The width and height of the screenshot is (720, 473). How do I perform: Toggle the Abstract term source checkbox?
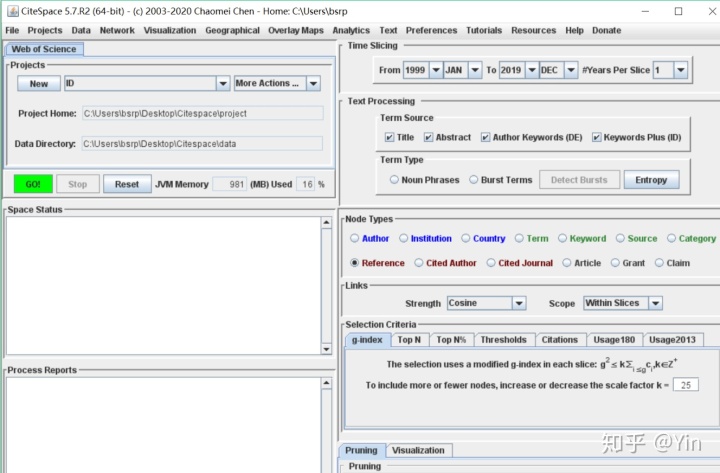point(428,137)
